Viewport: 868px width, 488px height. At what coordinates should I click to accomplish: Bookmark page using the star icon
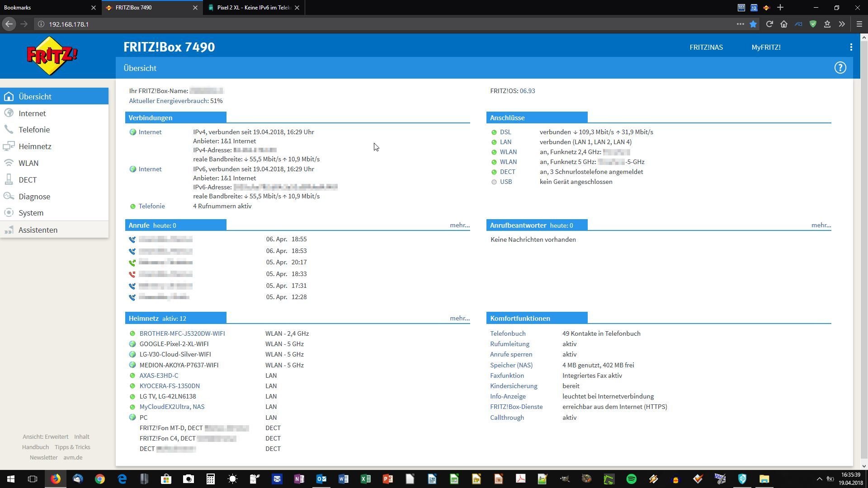(x=753, y=24)
